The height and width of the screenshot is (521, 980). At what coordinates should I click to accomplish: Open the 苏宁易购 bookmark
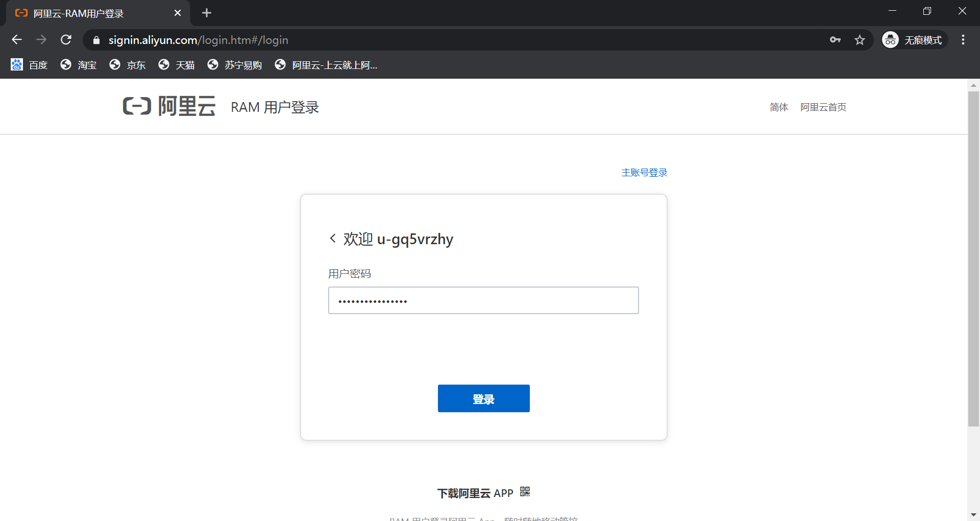(x=235, y=65)
